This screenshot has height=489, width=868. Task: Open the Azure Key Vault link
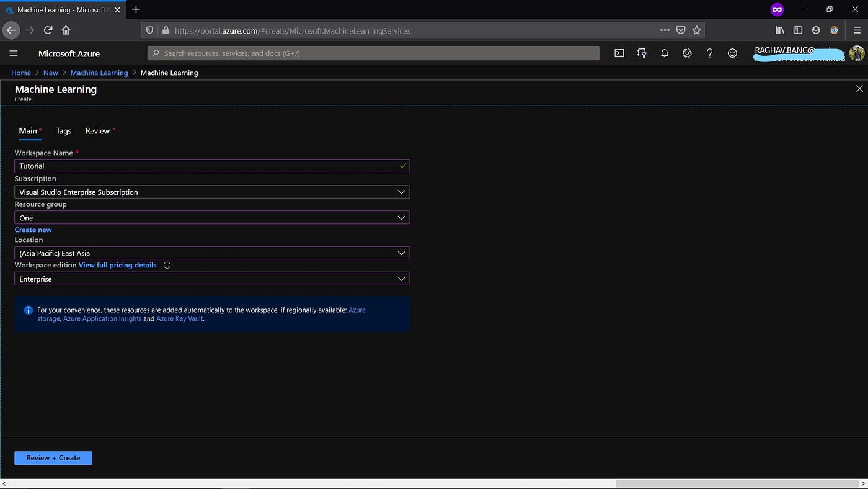(x=180, y=318)
